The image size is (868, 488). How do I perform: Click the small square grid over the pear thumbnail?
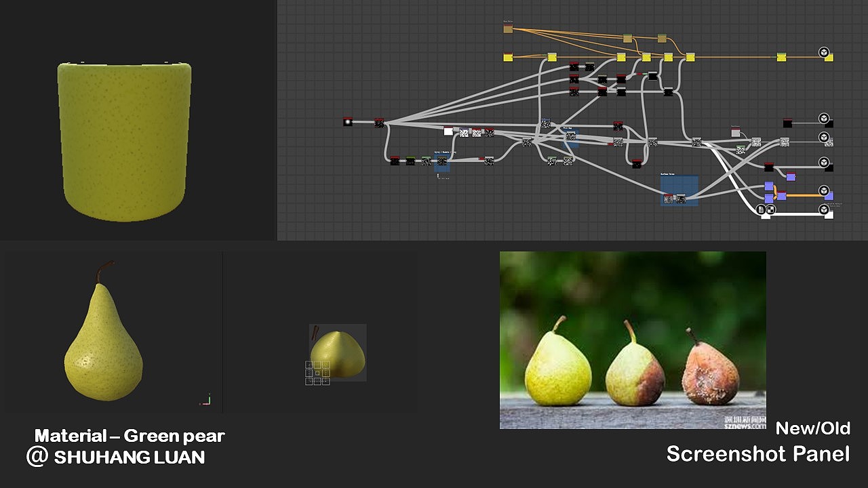click(x=317, y=373)
